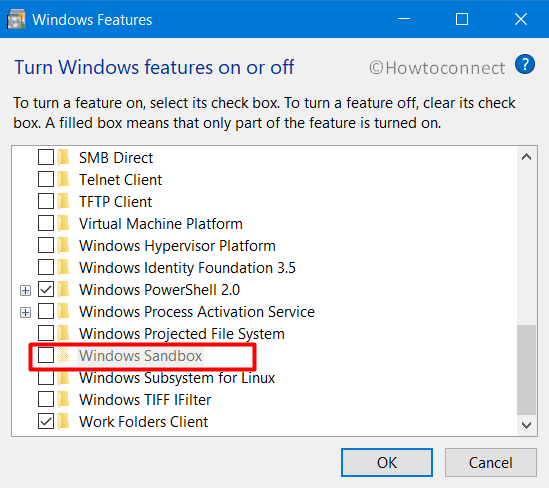Enable the SMB Direct checkbox

click(46, 157)
